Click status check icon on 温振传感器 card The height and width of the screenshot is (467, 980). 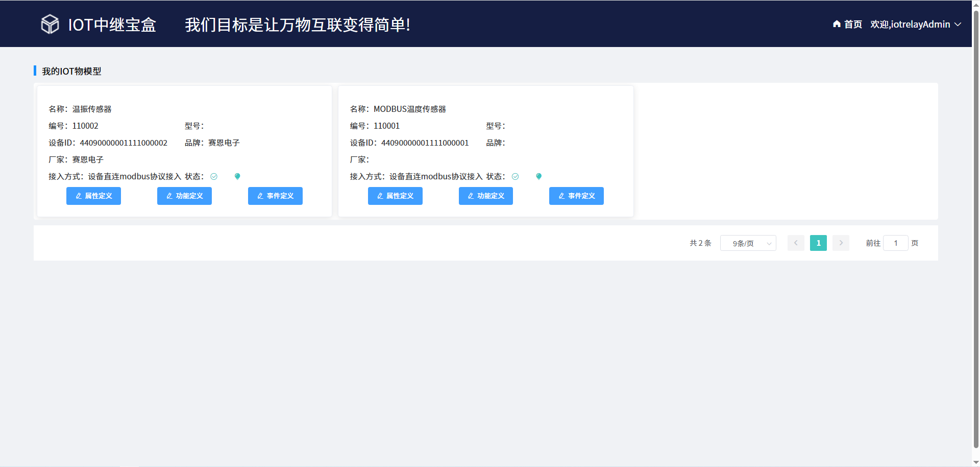click(214, 177)
